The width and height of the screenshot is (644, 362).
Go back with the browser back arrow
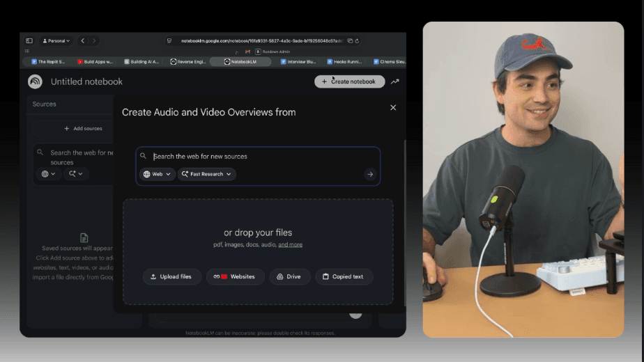[83, 40]
